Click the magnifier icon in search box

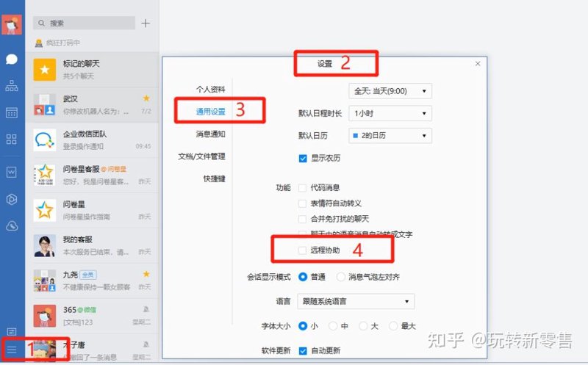[x=42, y=24]
